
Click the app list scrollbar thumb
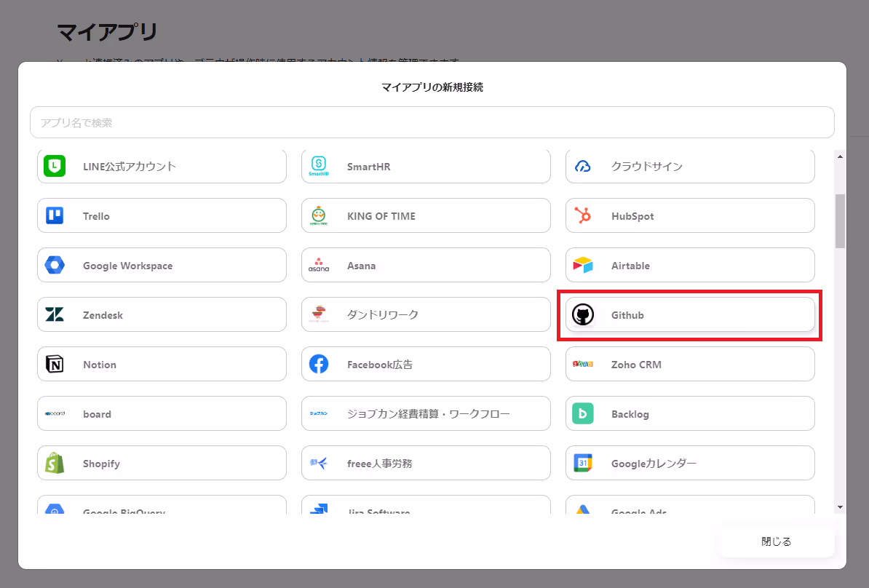coord(840,221)
